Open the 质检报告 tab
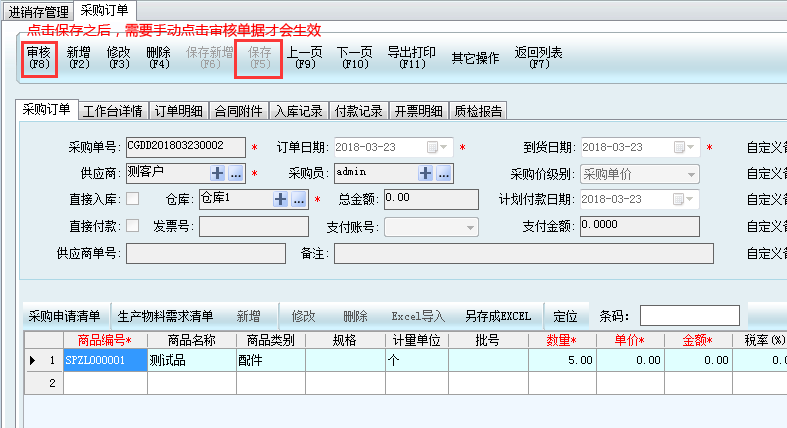The image size is (787, 428). pyautogui.click(x=478, y=110)
